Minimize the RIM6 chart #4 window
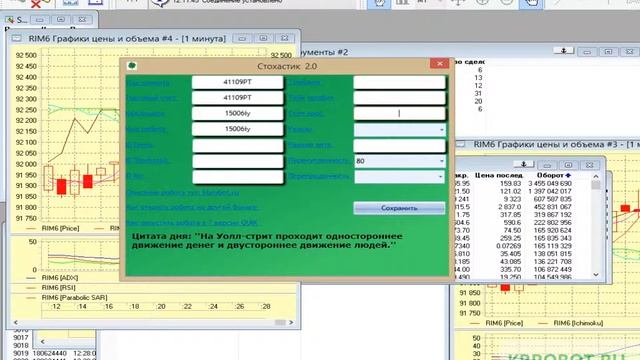Screen dimensions: 640x360 tap(242, 38)
